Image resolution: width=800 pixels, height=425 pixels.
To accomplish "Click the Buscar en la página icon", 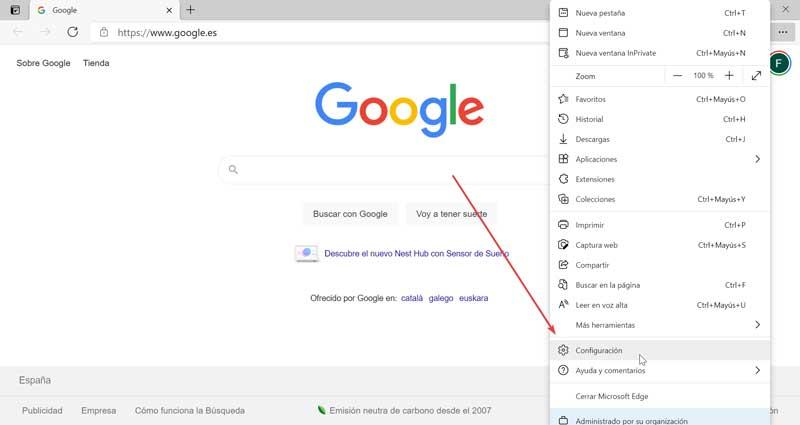I will pos(563,285).
